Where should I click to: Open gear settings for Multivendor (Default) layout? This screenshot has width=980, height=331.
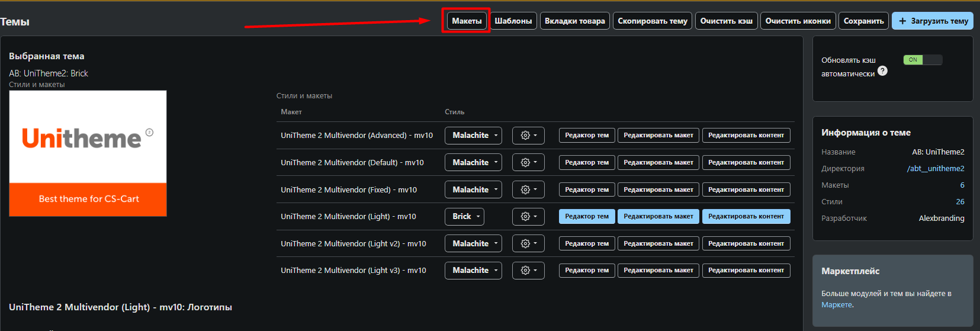click(528, 163)
